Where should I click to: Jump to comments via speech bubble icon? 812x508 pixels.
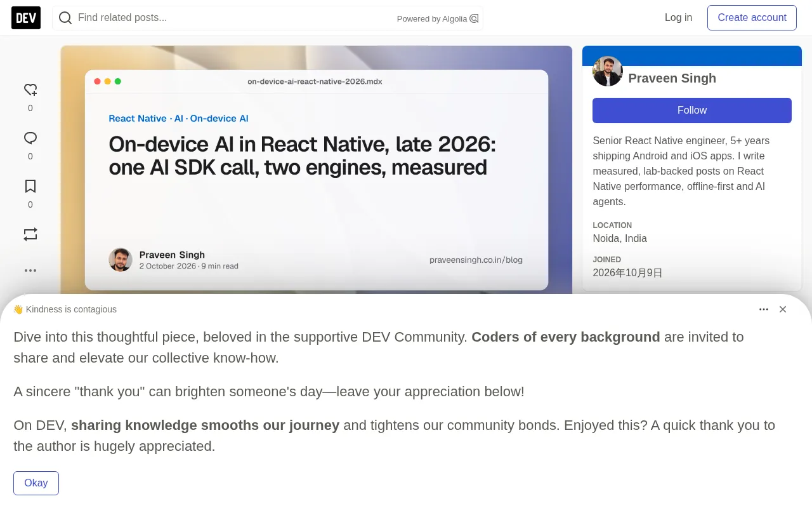pyautogui.click(x=30, y=138)
